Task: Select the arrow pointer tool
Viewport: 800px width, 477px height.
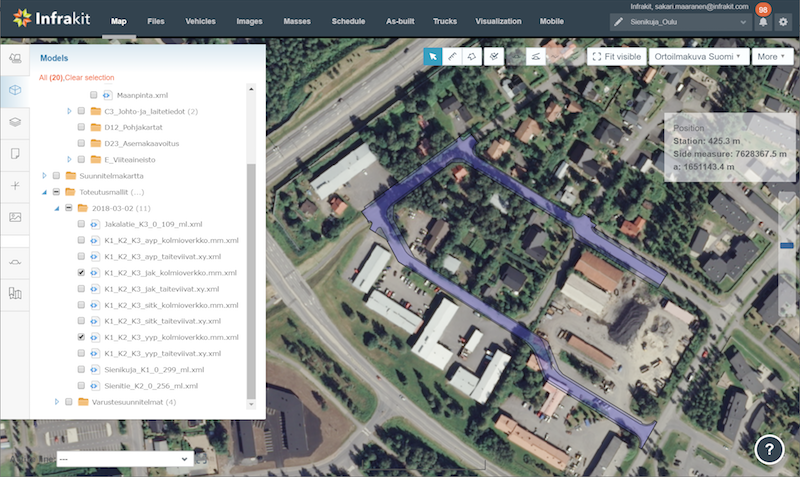Action: point(433,57)
